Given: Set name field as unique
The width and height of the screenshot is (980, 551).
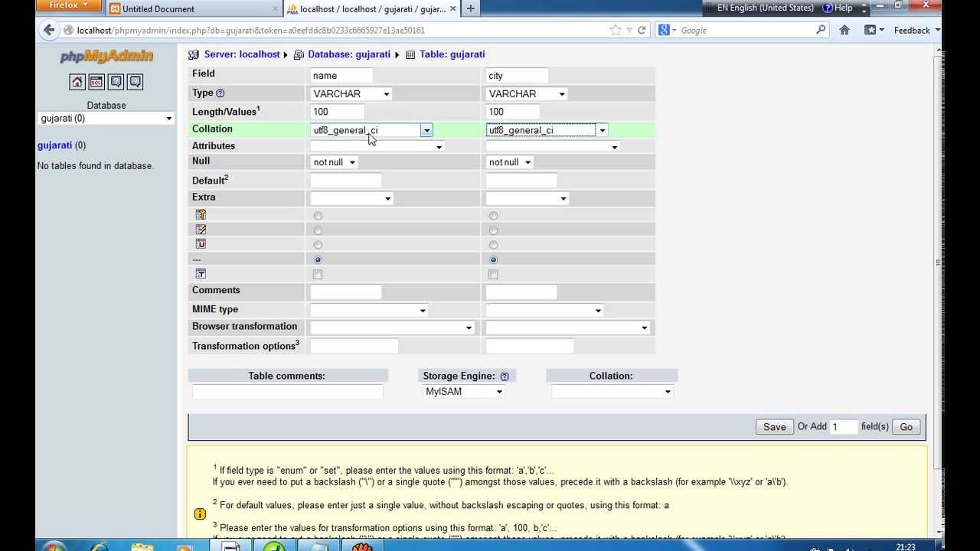Looking at the screenshot, I should (318, 245).
